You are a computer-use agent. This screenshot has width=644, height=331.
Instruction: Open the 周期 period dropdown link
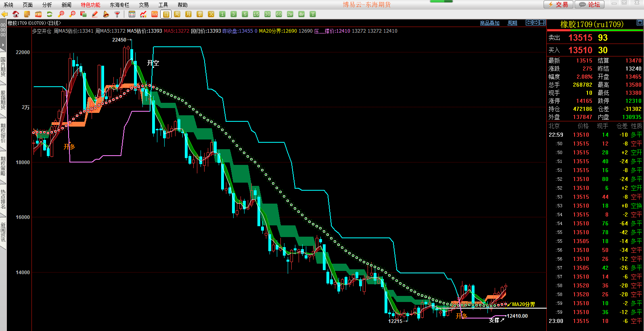point(512,23)
